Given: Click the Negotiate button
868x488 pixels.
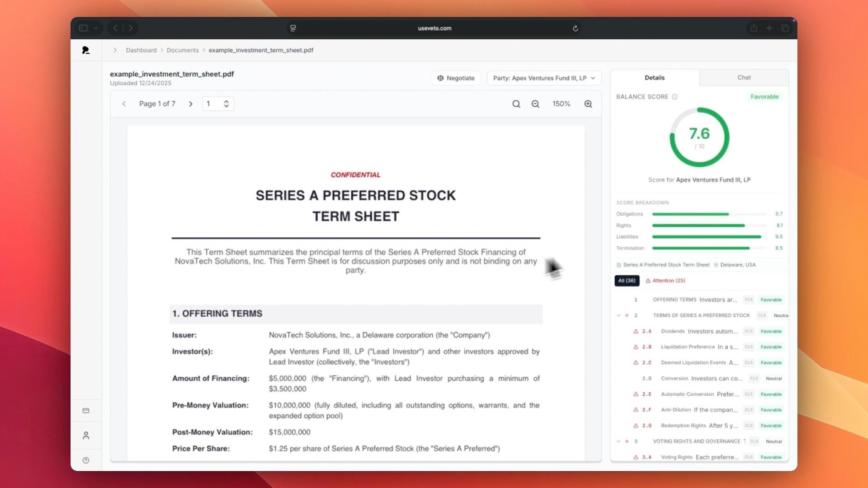Looking at the screenshot, I should (456, 78).
